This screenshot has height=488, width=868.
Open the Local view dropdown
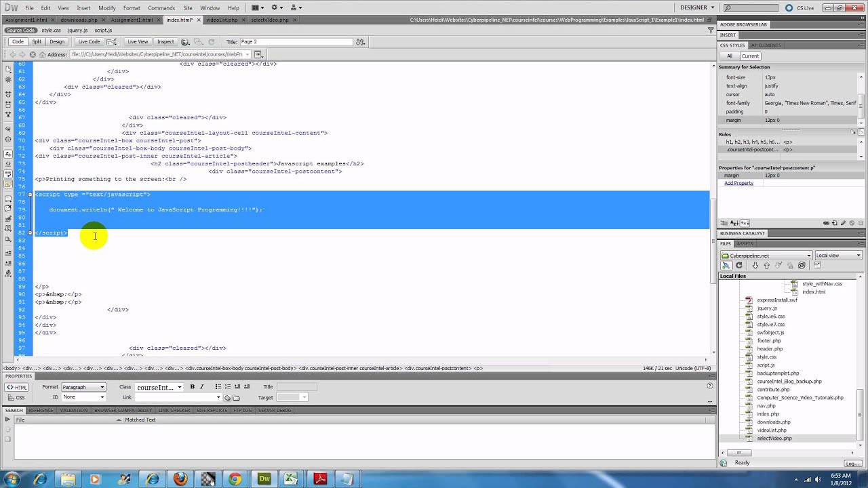[x=839, y=256]
